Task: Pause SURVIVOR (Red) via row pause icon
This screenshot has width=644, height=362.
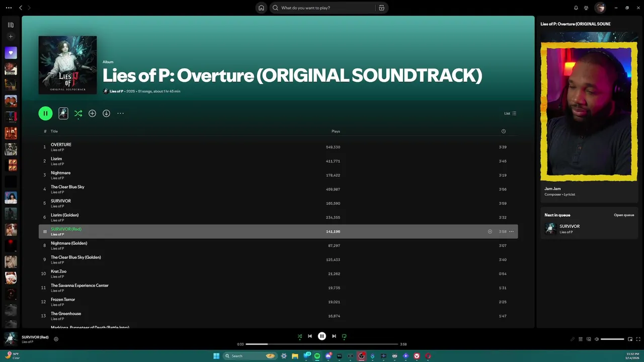Action: [45, 232]
